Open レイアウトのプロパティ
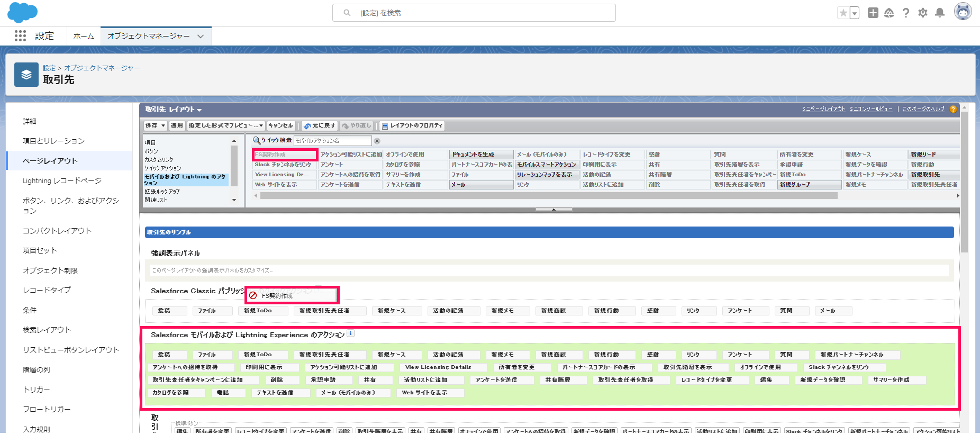The image size is (980, 434). point(412,125)
